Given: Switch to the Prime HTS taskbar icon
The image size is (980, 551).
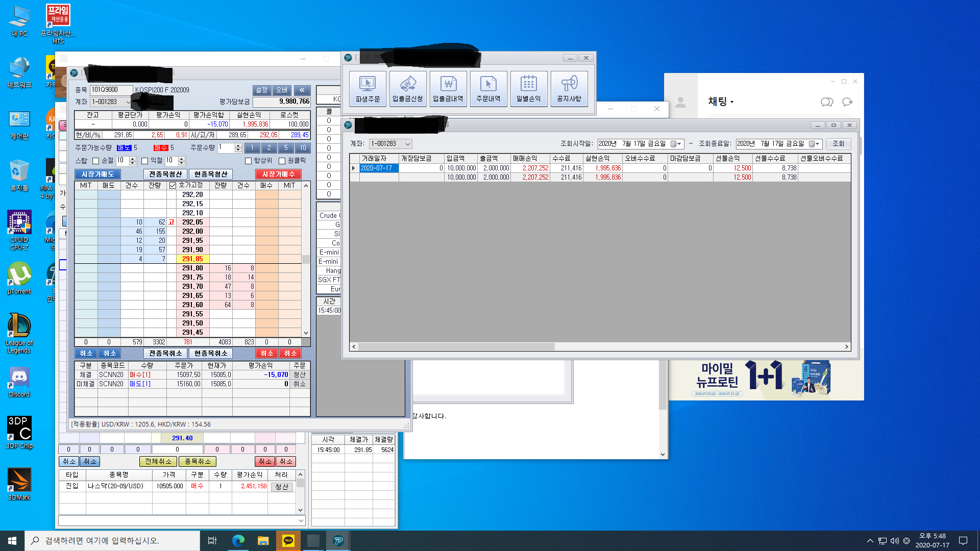Looking at the screenshot, I should pyautogui.click(x=338, y=541).
